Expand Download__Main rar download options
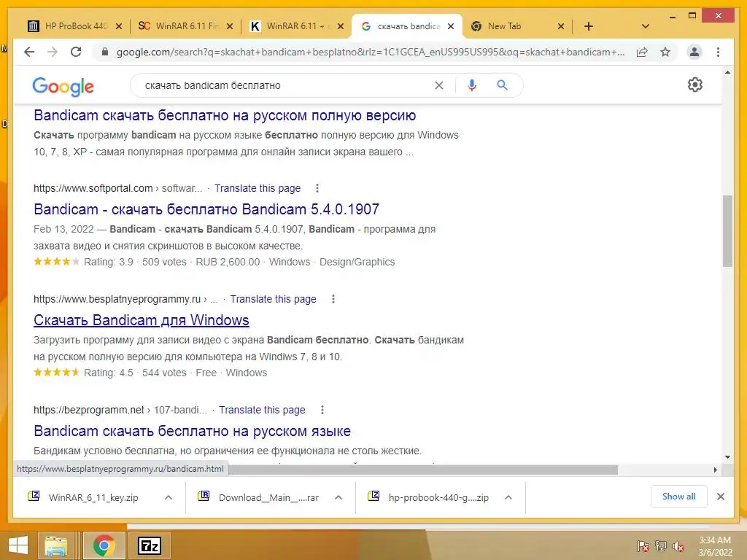 coord(338,497)
